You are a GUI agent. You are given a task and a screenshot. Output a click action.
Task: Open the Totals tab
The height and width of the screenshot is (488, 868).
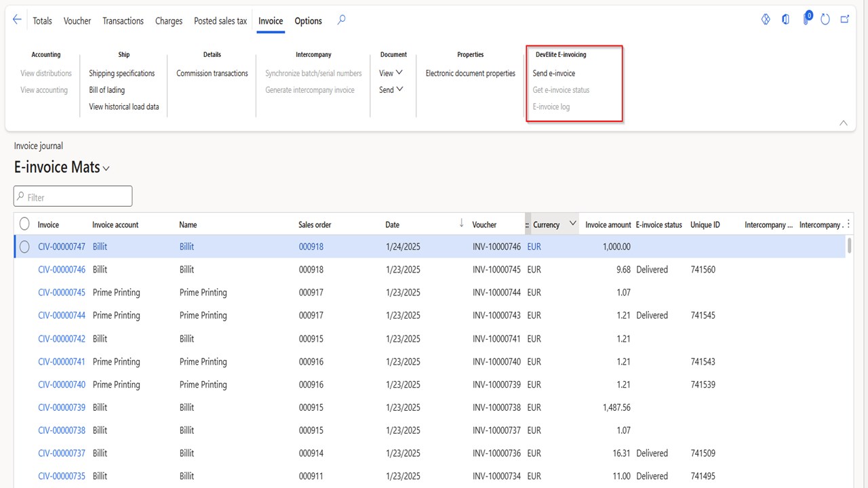(42, 21)
